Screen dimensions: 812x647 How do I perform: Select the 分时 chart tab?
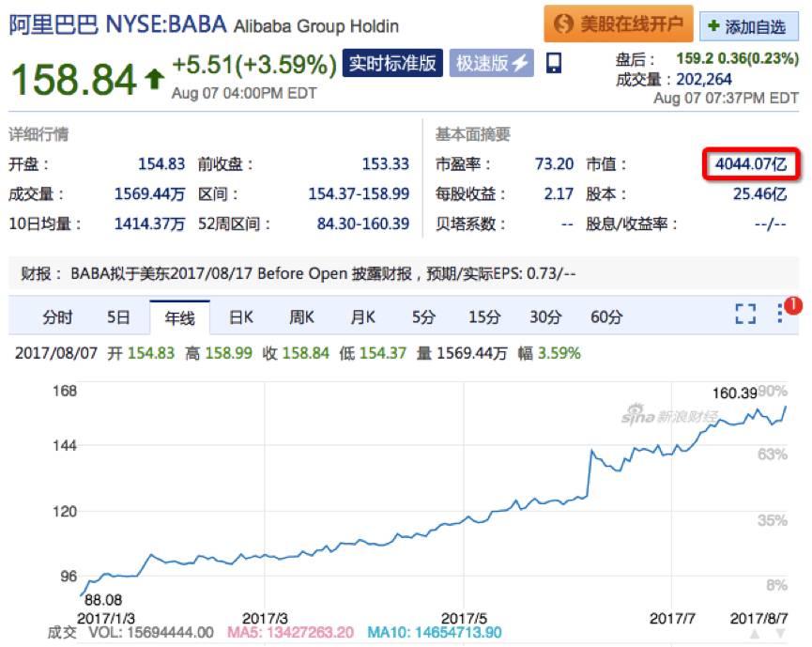click(x=57, y=316)
